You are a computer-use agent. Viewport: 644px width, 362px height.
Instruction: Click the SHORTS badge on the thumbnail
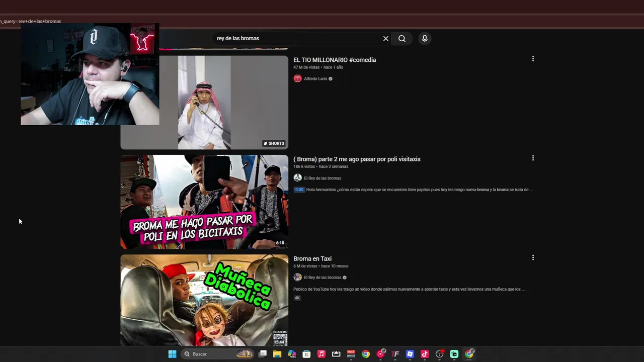tap(274, 143)
